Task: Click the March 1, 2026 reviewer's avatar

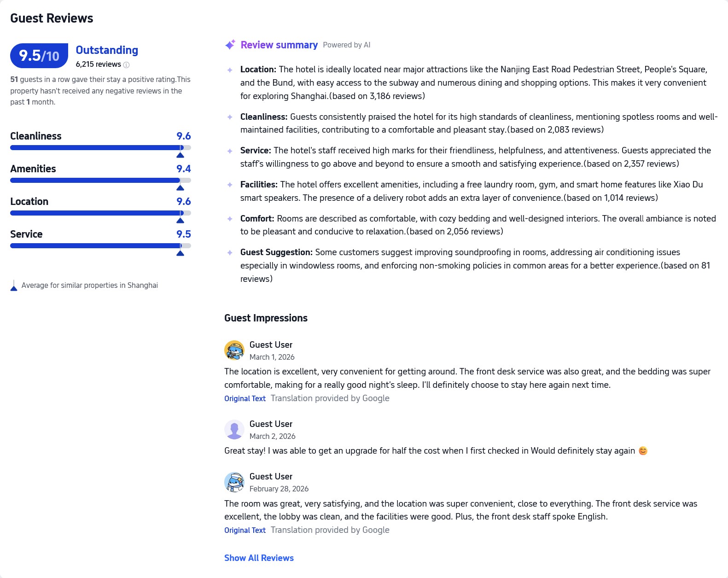Action: 234,350
